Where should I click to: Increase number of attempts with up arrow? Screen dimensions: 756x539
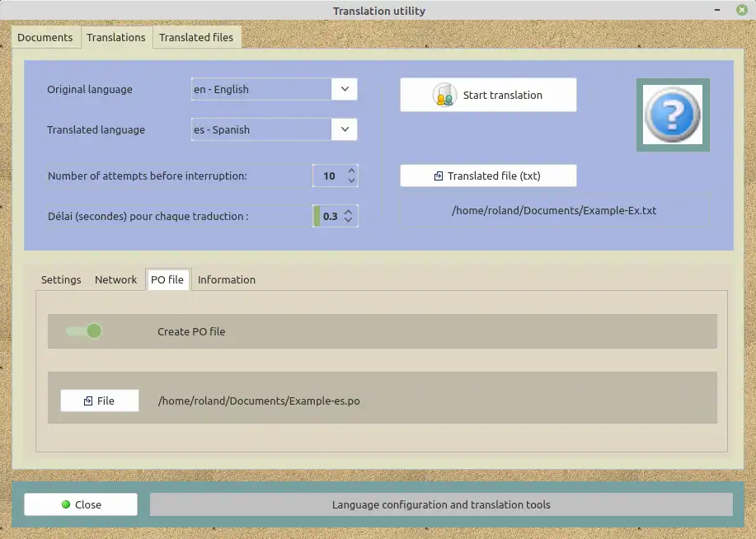pyautogui.click(x=351, y=171)
